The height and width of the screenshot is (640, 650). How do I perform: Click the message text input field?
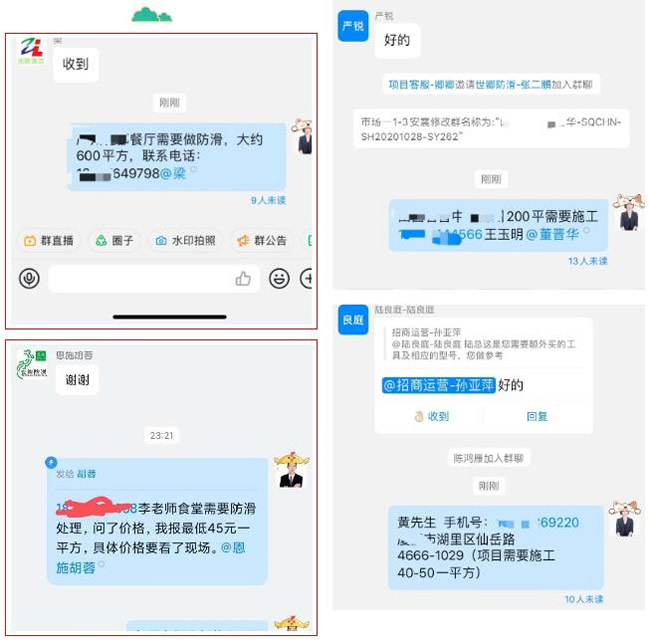154,279
